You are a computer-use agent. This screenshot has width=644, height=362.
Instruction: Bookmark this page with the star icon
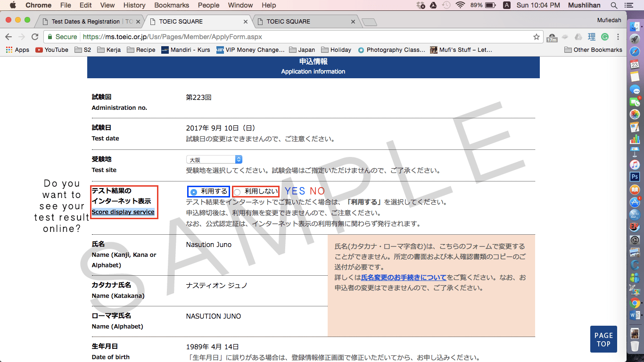click(536, 37)
